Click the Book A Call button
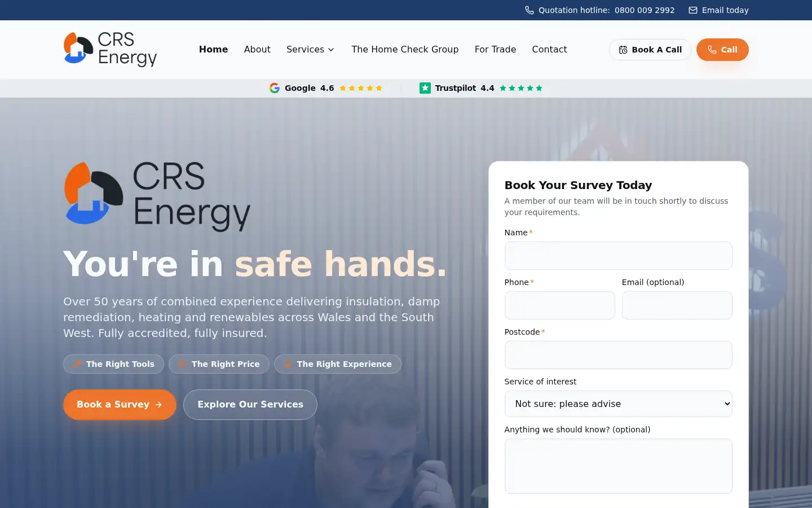 [650, 50]
